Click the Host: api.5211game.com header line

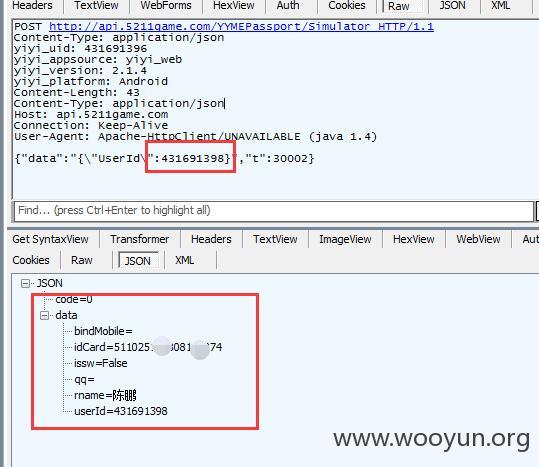[x=91, y=114]
